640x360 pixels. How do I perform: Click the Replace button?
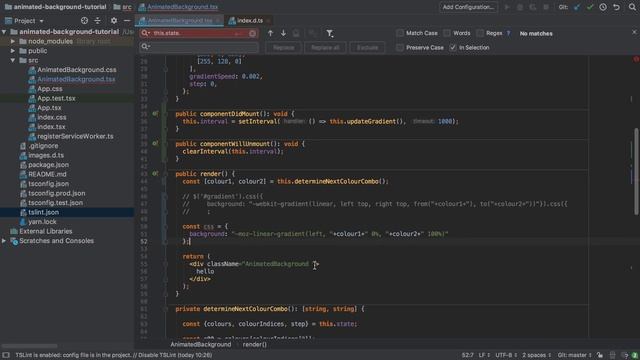pos(284,47)
